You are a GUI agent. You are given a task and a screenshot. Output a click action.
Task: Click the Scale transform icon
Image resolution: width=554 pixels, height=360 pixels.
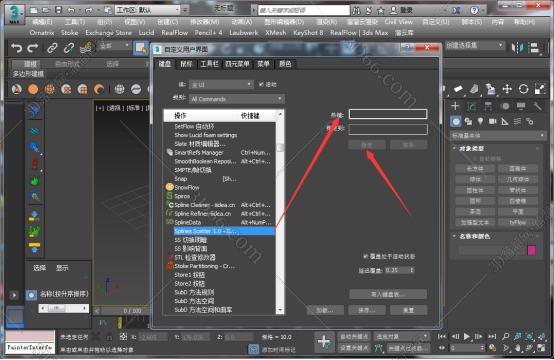(540, 89)
